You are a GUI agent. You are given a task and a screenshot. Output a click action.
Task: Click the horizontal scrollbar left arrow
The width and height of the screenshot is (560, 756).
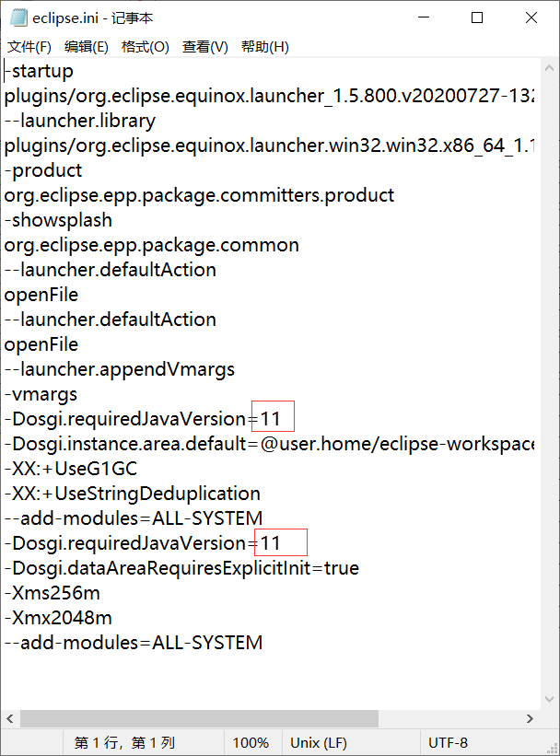(x=9, y=718)
